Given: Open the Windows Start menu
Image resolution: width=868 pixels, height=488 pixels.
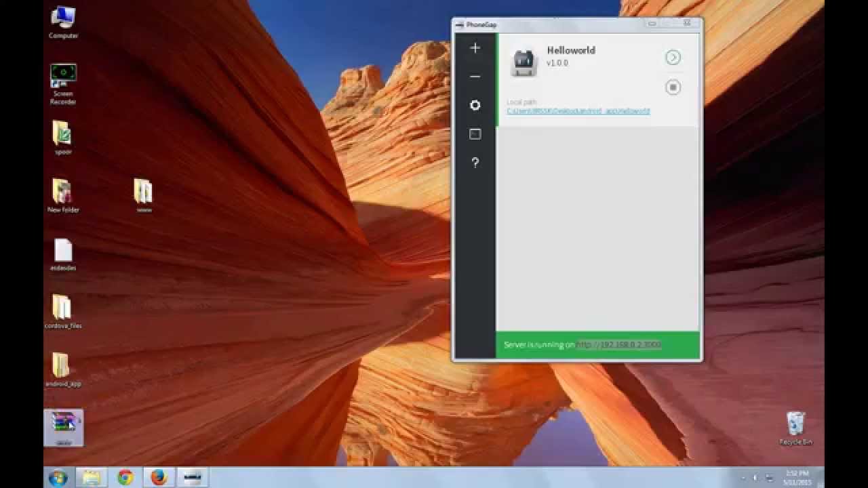Looking at the screenshot, I should click(58, 477).
